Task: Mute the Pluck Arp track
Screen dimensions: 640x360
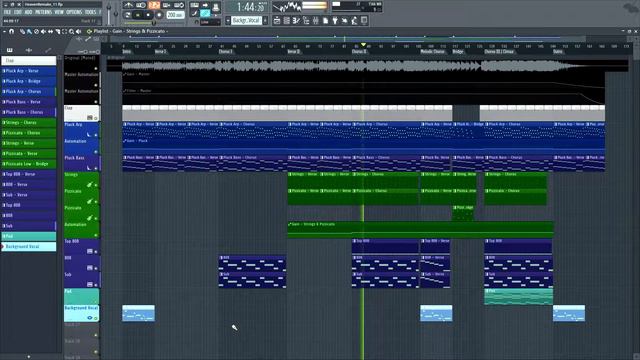Action: (96, 135)
